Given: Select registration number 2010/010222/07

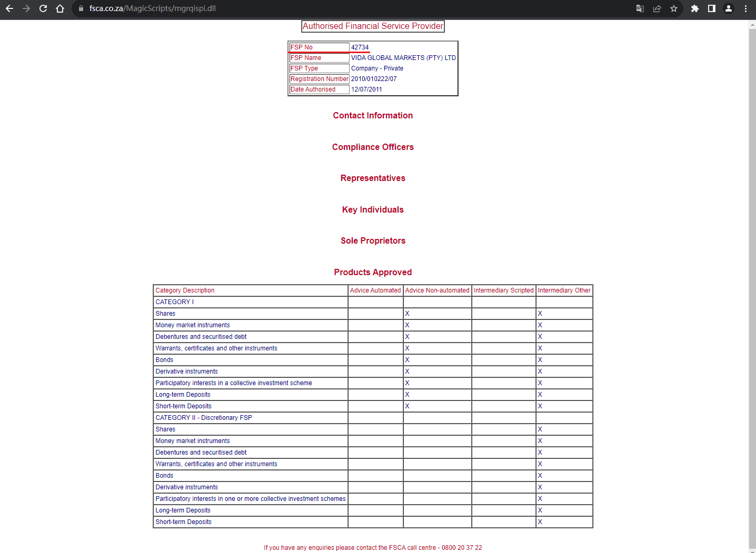Looking at the screenshot, I should [x=374, y=79].
